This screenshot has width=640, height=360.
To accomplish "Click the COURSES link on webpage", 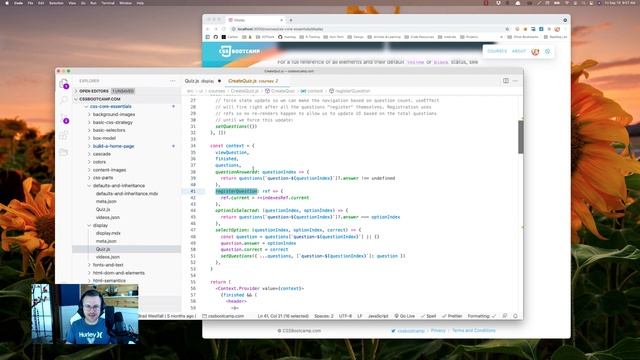I will click(x=497, y=51).
